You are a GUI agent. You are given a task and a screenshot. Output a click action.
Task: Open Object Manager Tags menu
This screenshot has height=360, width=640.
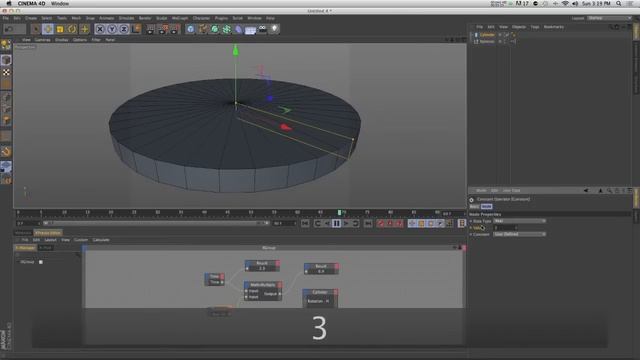[x=535, y=27]
